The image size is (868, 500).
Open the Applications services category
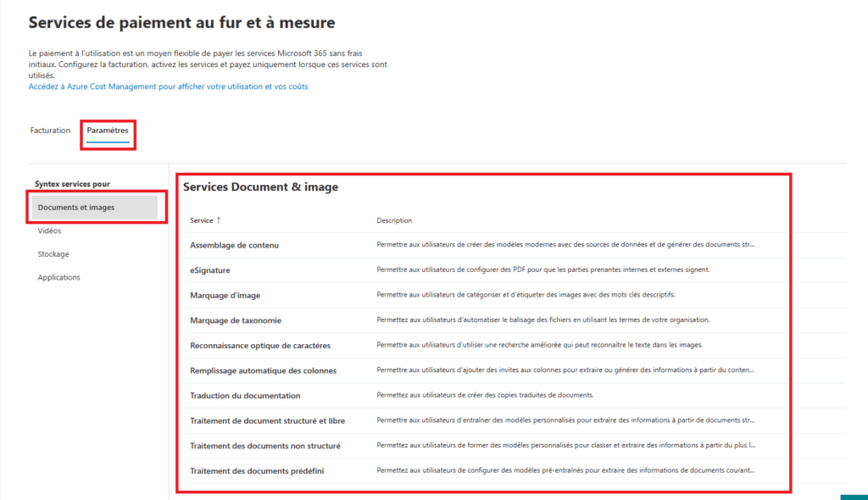(x=58, y=277)
